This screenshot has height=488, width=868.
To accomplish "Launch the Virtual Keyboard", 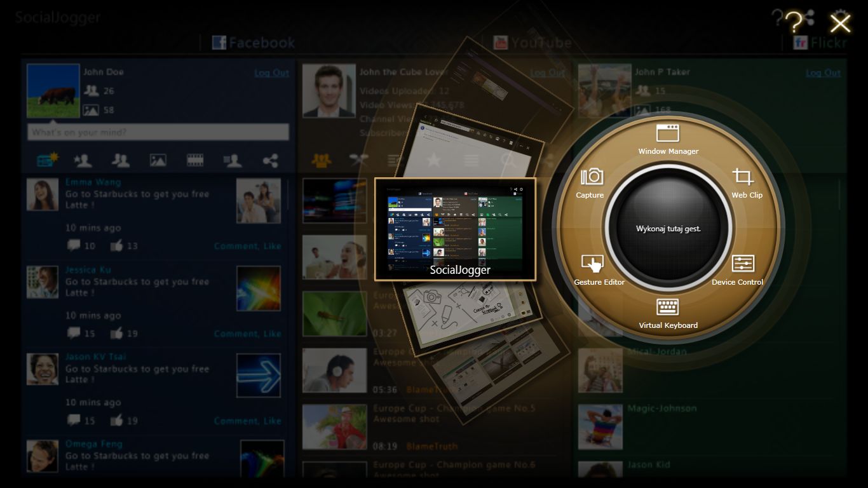I will (668, 313).
